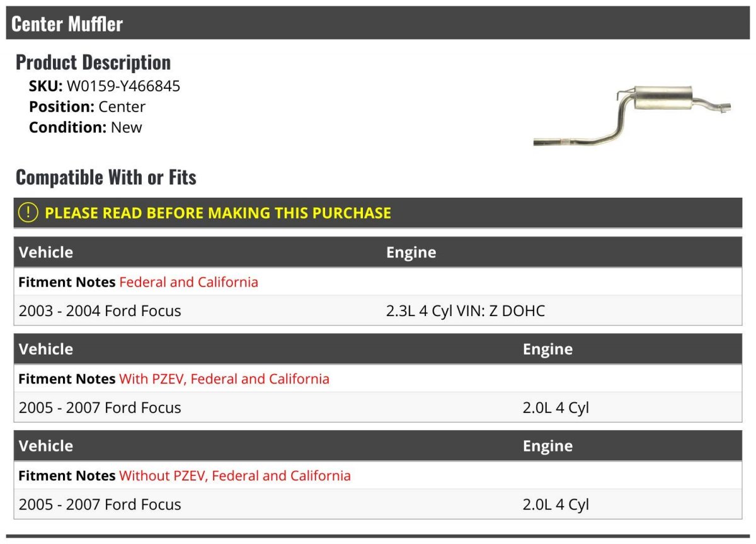Click the Product Description heading
Viewport: 756px width, 544px height.
93,62
